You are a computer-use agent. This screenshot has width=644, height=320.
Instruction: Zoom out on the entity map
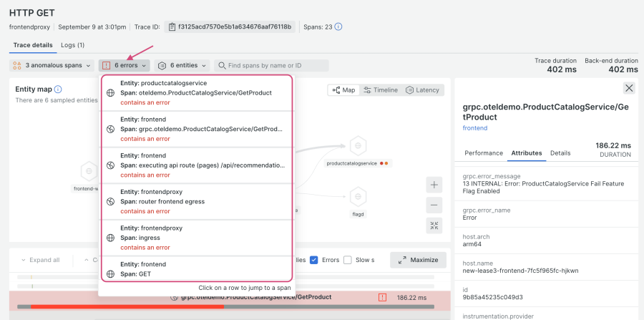(x=434, y=205)
